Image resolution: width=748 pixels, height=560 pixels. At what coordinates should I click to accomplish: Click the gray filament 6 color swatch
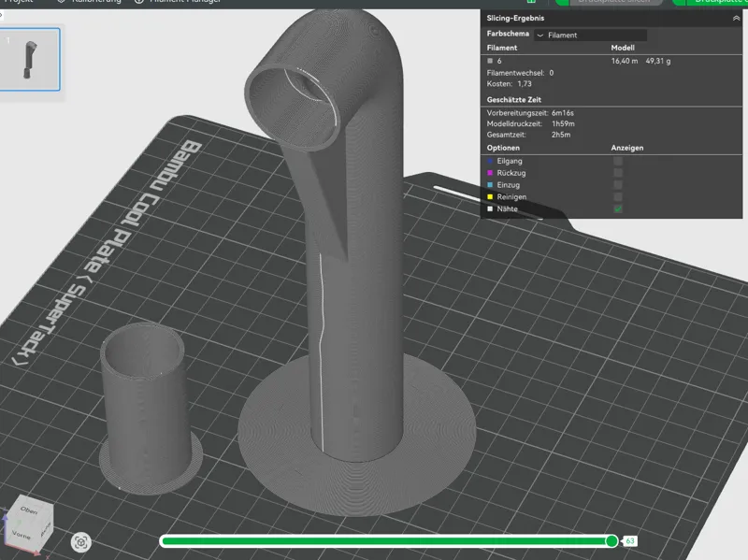click(x=490, y=61)
